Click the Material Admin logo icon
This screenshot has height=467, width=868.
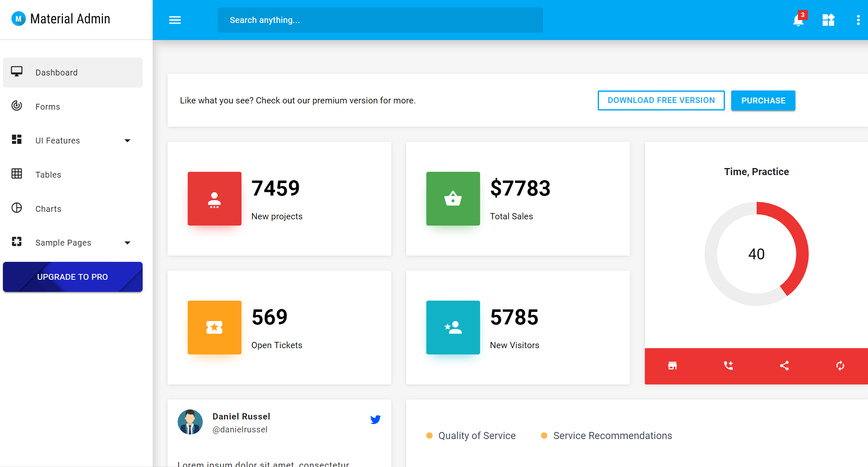click(x=18, y=18)
